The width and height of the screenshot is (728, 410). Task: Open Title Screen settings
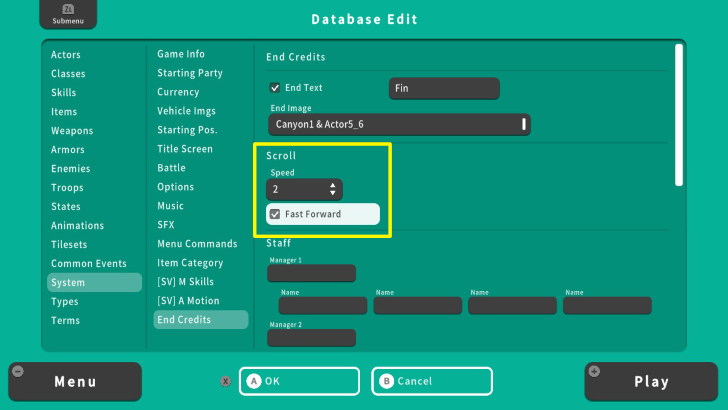[185, 149]
